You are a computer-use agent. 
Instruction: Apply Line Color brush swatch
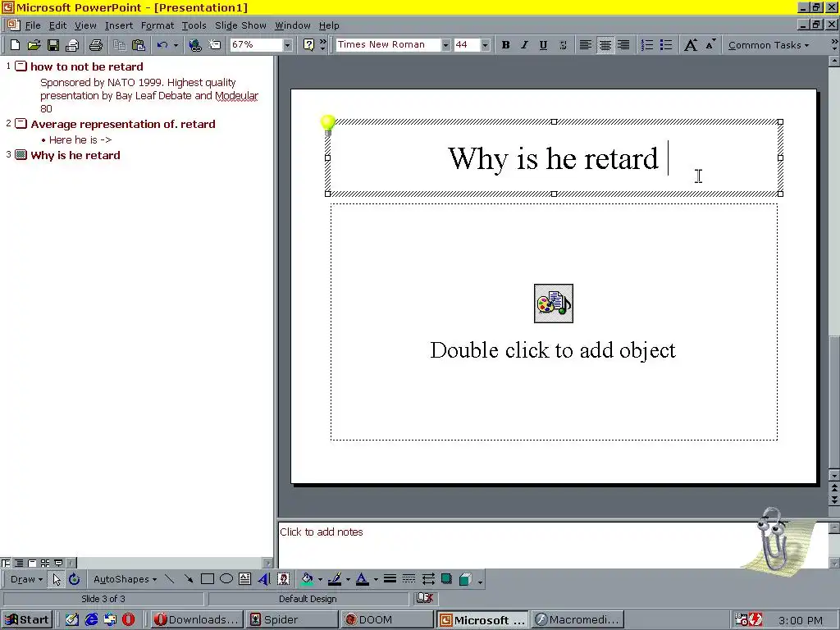click(335, 579)
